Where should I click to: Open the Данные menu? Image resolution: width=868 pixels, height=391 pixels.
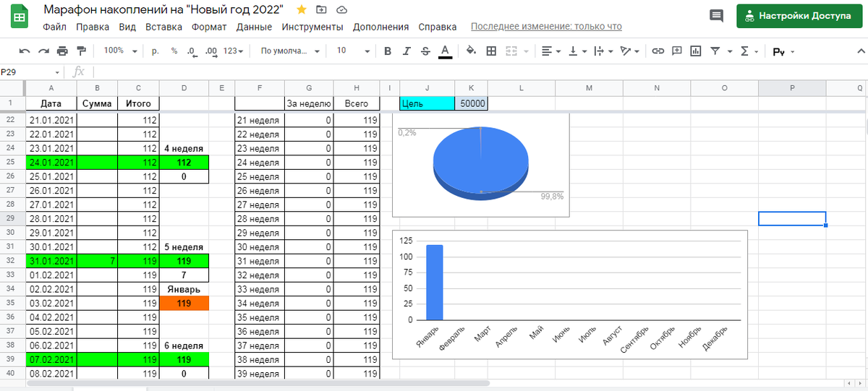[254, 27]
